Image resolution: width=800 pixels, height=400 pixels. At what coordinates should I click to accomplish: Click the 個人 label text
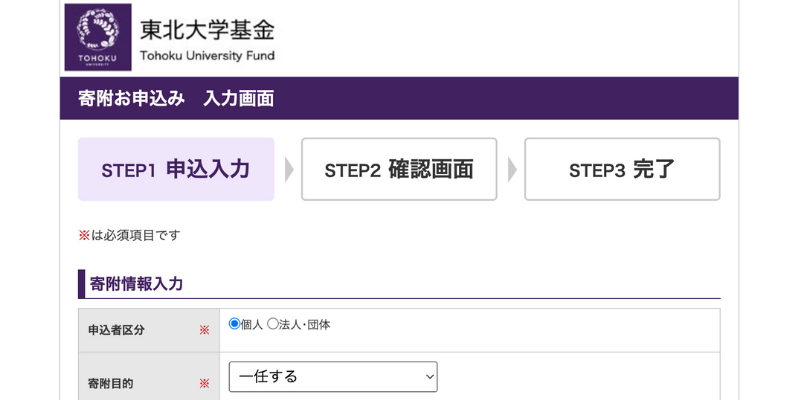pos(252,324)
